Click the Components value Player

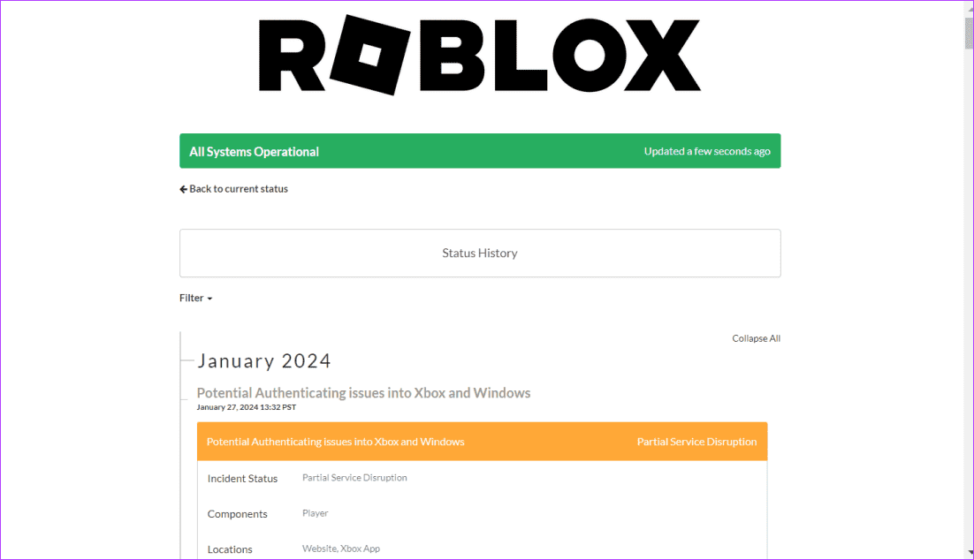315,513
